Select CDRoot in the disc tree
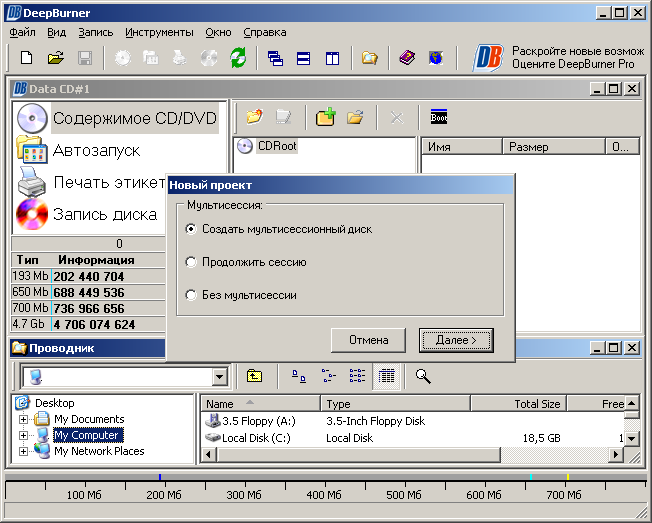 click(277, 146)
